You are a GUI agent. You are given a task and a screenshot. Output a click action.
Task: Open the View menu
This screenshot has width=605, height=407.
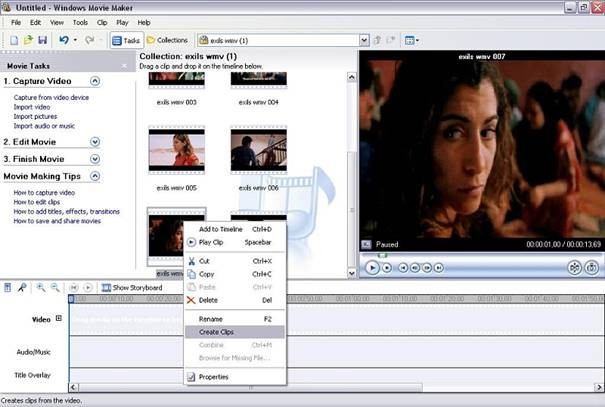[57, 22]
